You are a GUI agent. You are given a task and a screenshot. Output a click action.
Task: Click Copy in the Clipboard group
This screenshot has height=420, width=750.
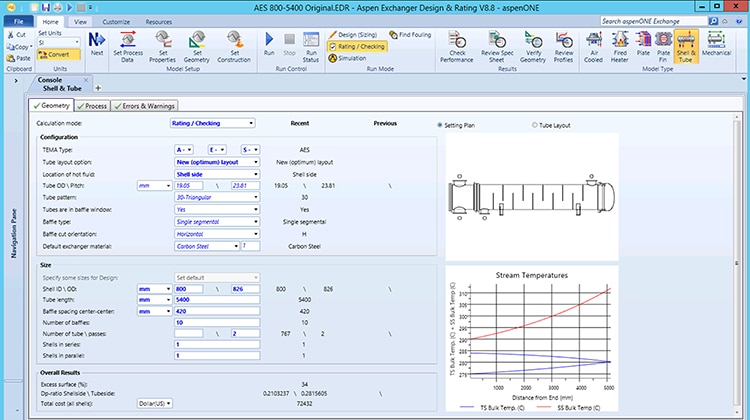pos(19,47)
